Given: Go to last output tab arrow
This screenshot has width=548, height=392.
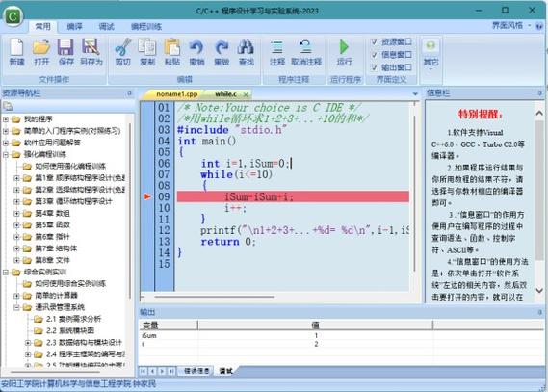Looking at the screenshot, I should [171, 371].
